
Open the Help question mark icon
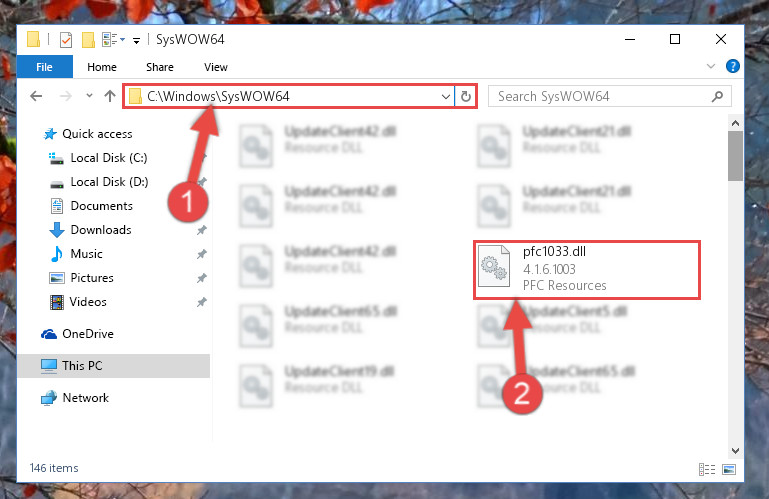click(732, 66)
